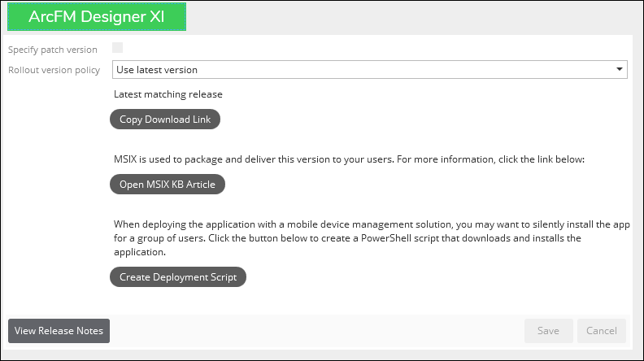
Task: Click the gray strip beside the ArcFM title
Action: pos(414,17)
